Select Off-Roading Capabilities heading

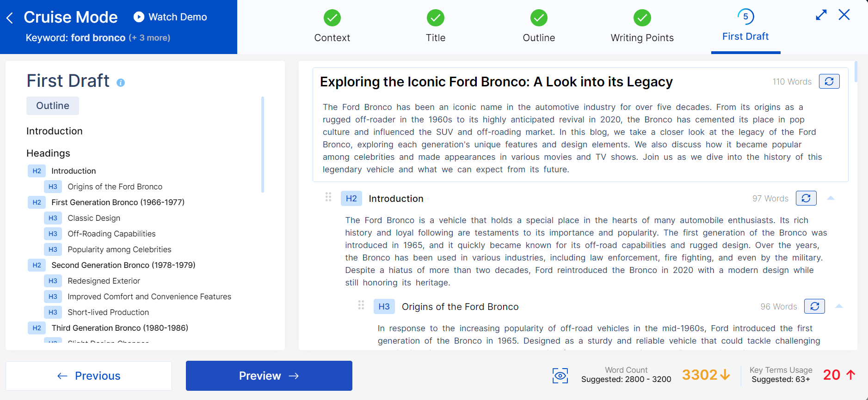(x=111, y=234)
